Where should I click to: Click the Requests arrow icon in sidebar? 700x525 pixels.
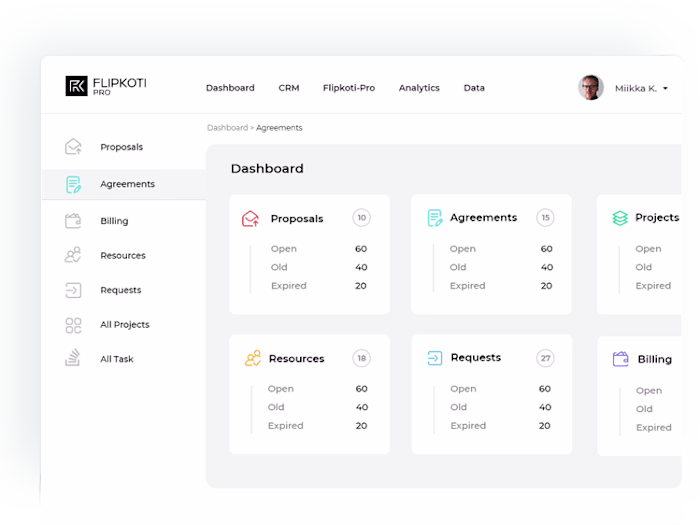[x=73, y=290]
